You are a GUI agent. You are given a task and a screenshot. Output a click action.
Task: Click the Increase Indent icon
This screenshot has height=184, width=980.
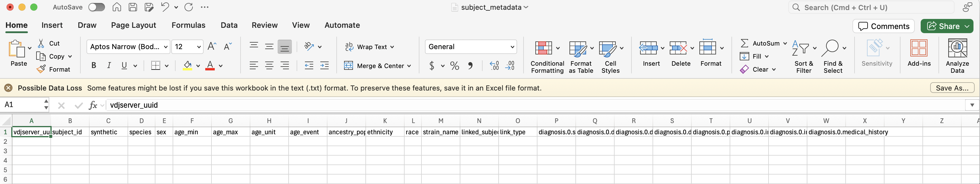coord(324,65)
